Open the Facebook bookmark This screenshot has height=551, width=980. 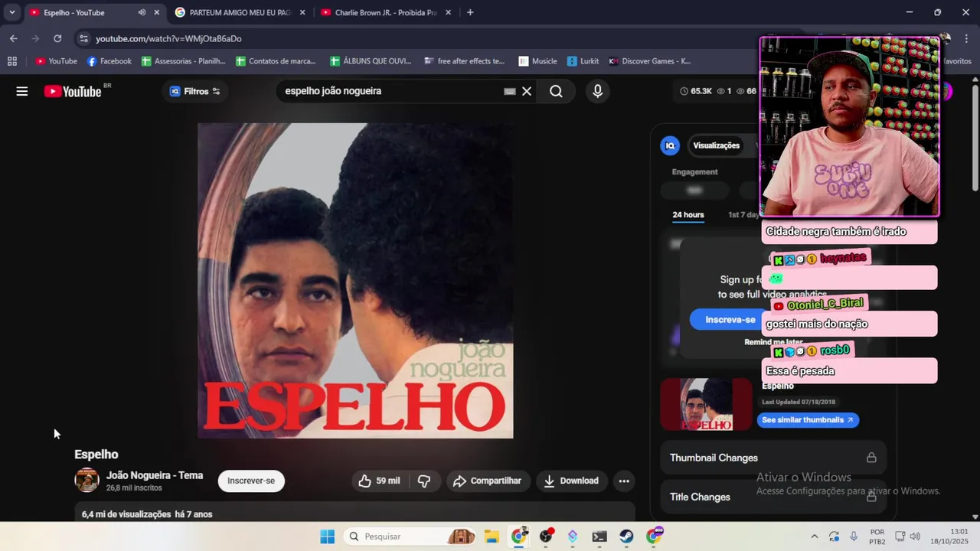click(109, 61)
